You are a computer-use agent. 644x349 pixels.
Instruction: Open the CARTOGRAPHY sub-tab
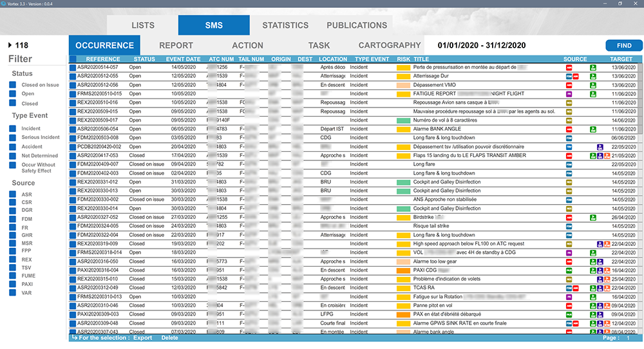click(x=389, y=45)
